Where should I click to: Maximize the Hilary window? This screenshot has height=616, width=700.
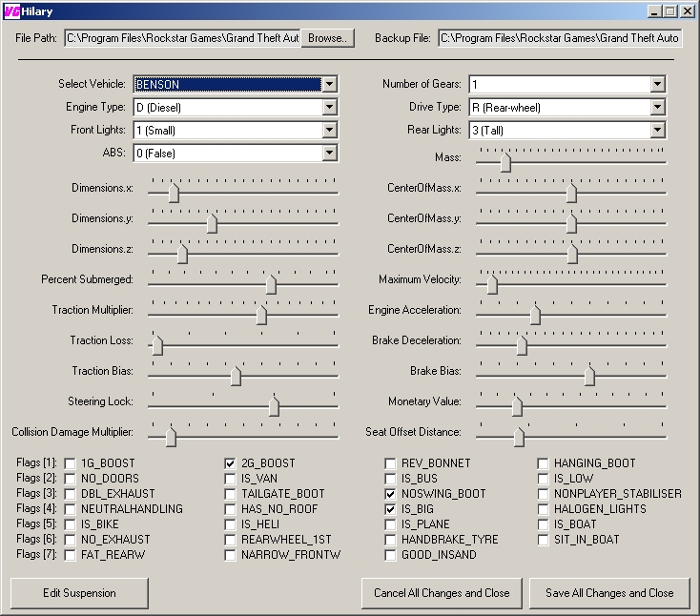pyautogui.click(x=669, y=11)
